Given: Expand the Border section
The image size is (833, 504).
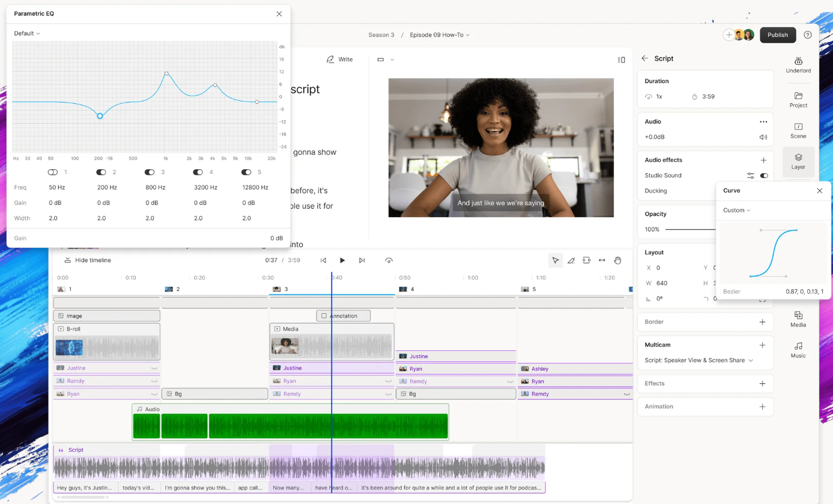Looking at the screenshot, I should [762, 322].
